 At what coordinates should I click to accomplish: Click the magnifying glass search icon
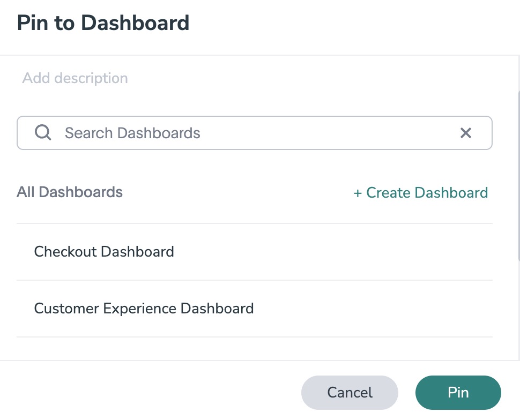tap(43, 133)
